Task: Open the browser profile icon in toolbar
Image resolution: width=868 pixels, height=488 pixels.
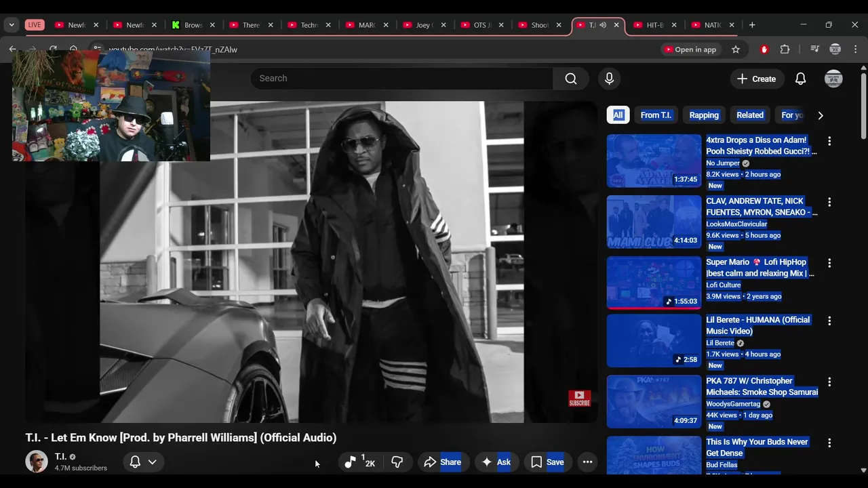Action: [835, 49]
